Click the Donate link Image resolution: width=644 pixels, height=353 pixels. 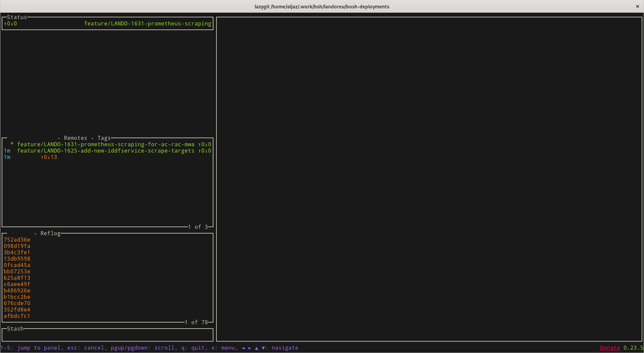point(610,348)
